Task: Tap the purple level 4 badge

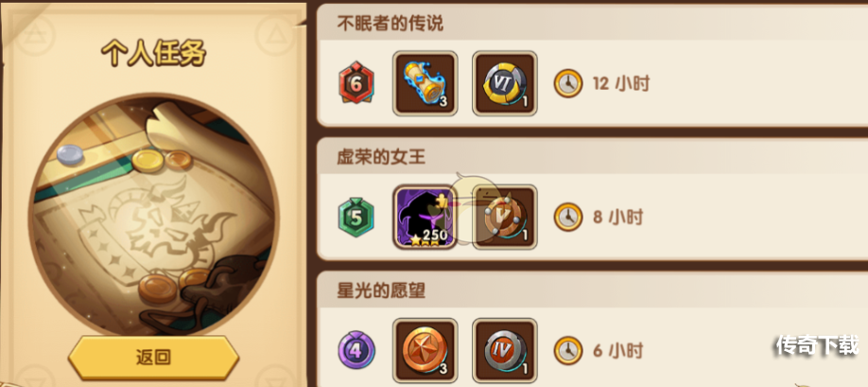Action: click(x=356, y=350)
